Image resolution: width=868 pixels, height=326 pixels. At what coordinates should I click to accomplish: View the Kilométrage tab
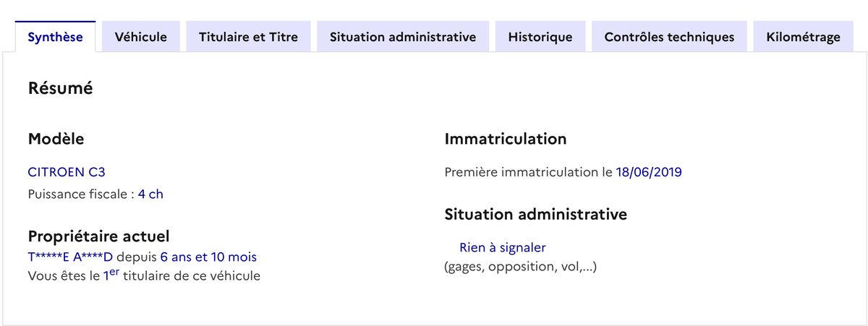(x=803, y=37)
